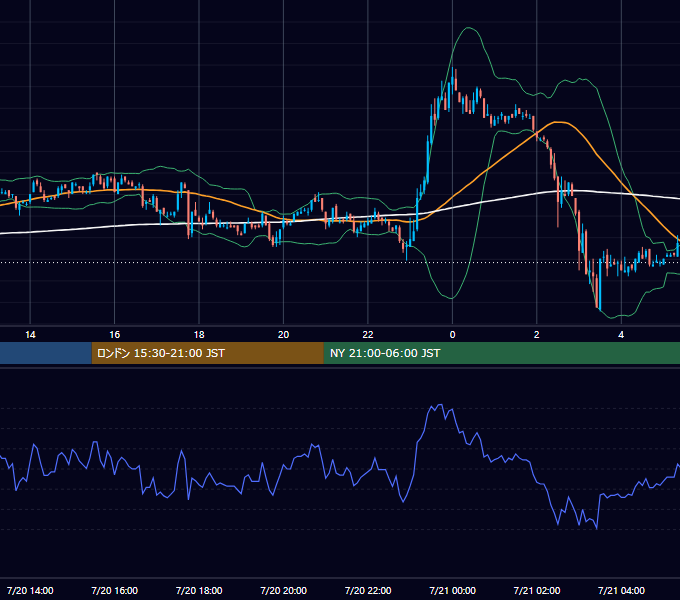
Task: Click the date label 7/20 16:00
Action: (114, 590)
